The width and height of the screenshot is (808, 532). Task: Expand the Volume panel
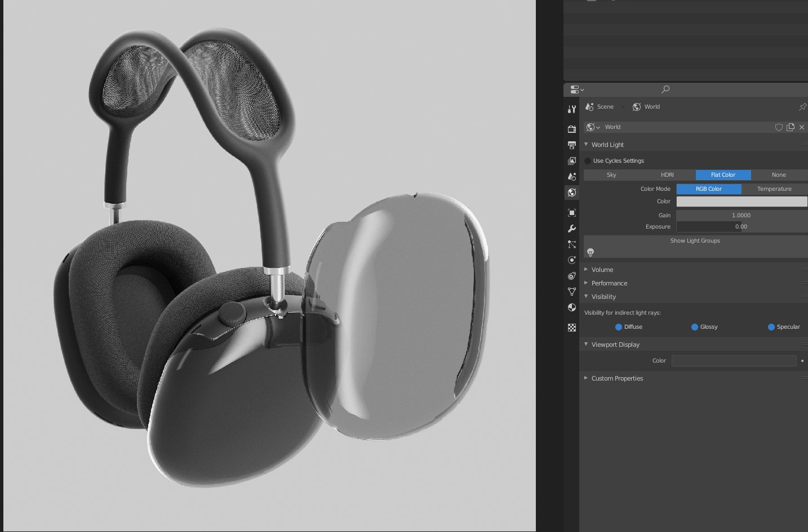(x=602, y=270)
